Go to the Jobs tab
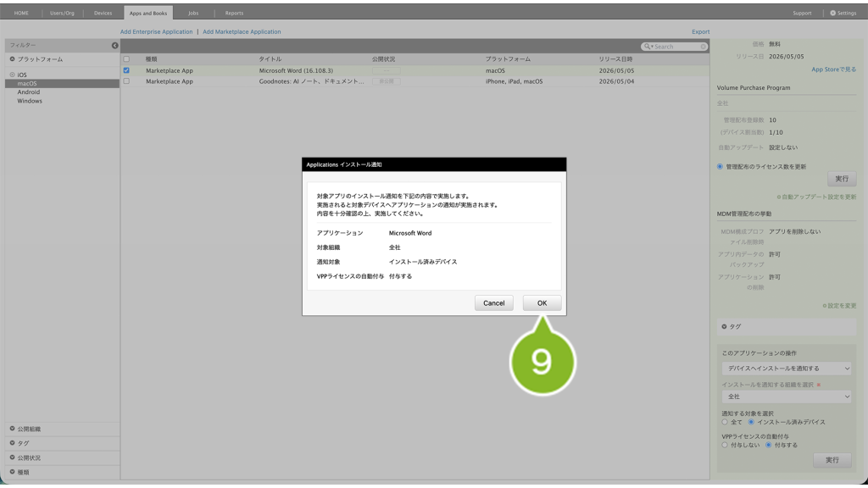 (193, 13)
